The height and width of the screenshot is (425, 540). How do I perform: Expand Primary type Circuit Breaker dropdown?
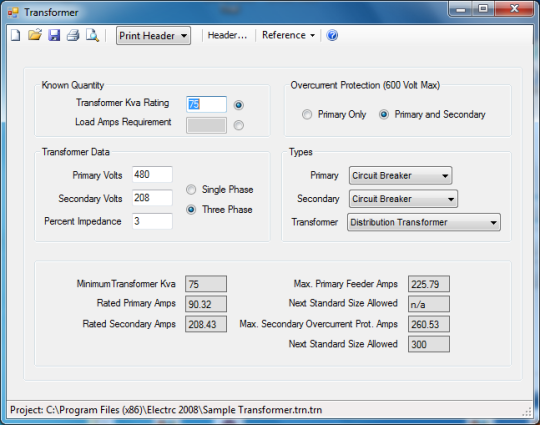tap(401, 176)
